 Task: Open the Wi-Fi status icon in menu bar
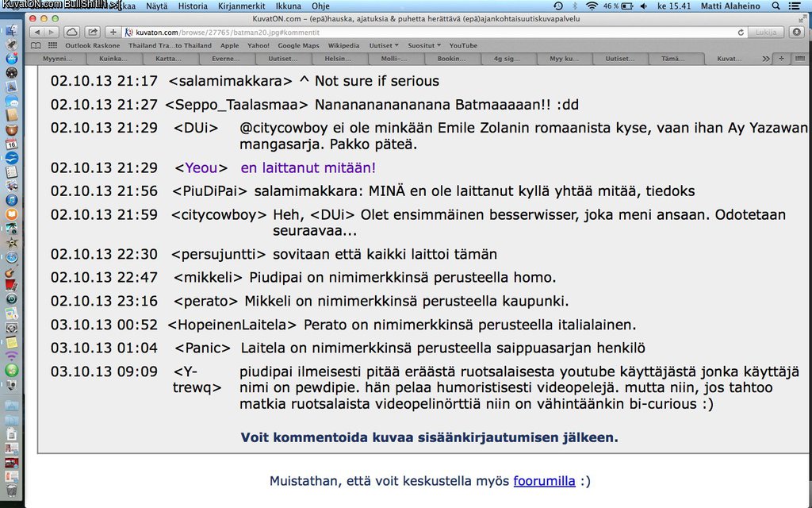(592, 6)
